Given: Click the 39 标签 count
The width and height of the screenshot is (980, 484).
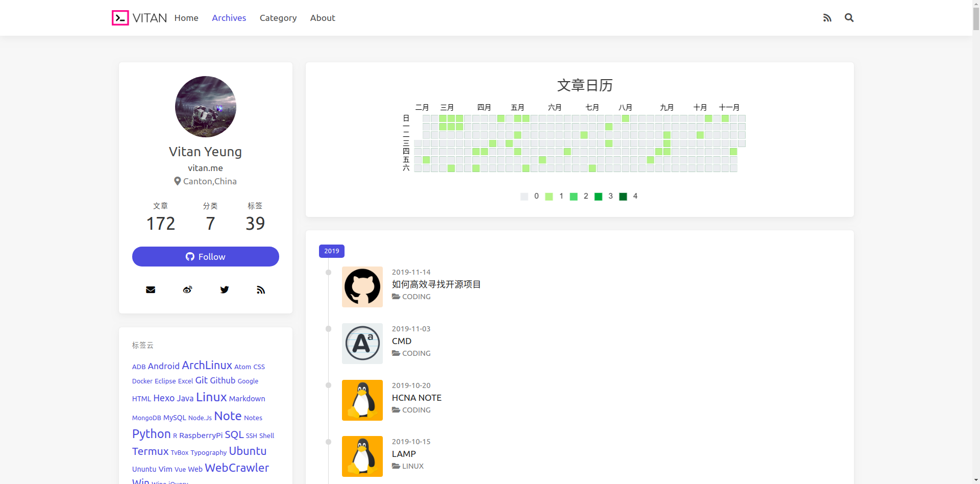Looking at the screenshot, I should click(x=255, y=224).
